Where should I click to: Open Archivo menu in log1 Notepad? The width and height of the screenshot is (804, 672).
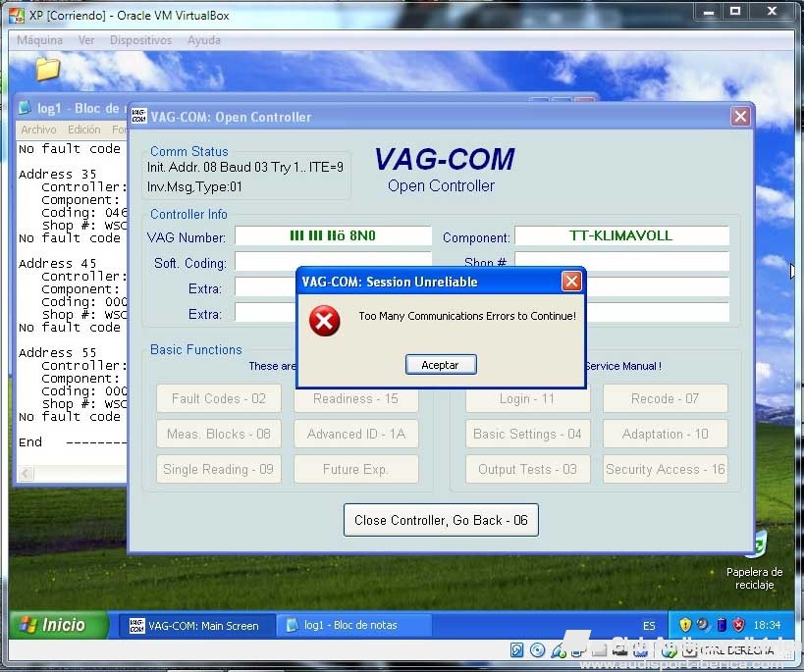[x=38, y=129]
